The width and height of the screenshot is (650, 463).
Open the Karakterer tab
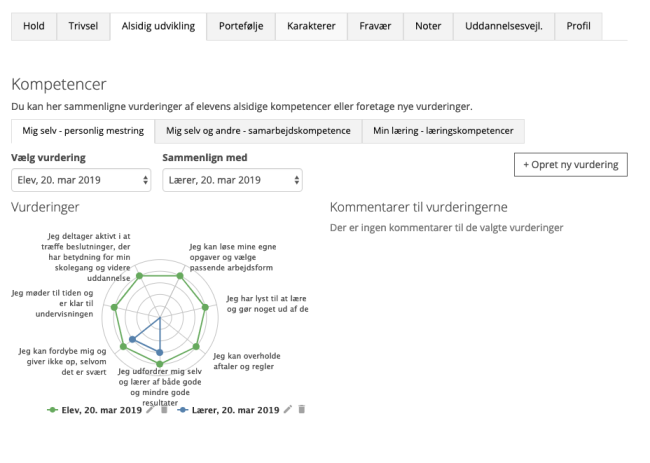311,26
